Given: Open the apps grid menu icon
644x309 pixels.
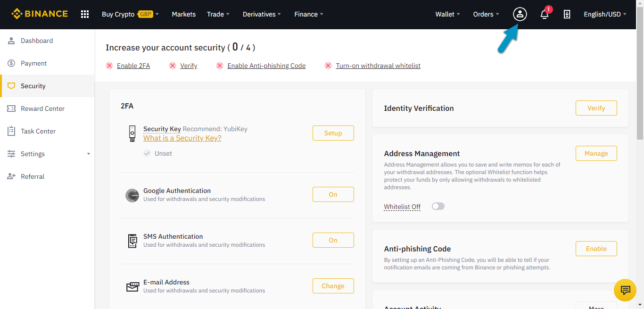Looking at the screenshot, I should [x=85, y=14].
